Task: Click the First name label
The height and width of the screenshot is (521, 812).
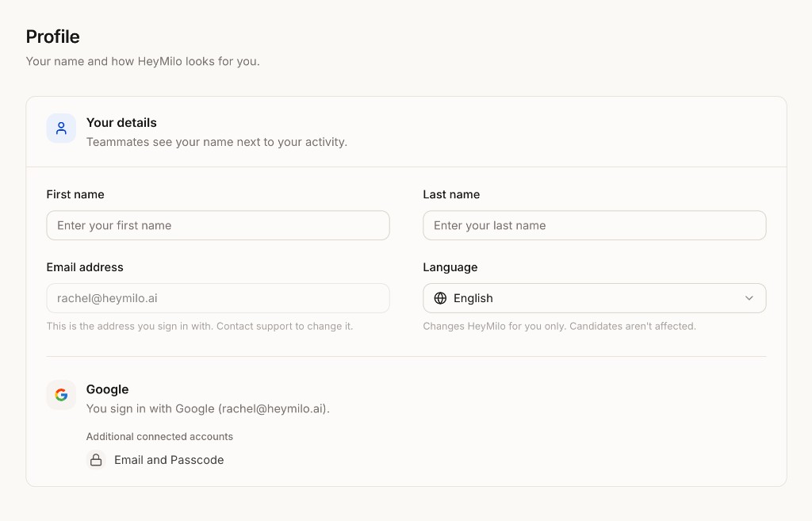Action: click(75, 194)
